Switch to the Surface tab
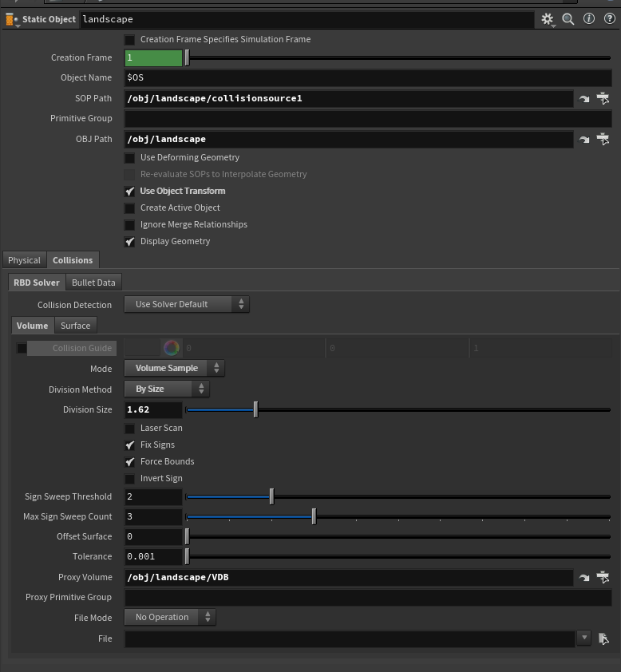This screenshot has width=621, height=672. 75,326
